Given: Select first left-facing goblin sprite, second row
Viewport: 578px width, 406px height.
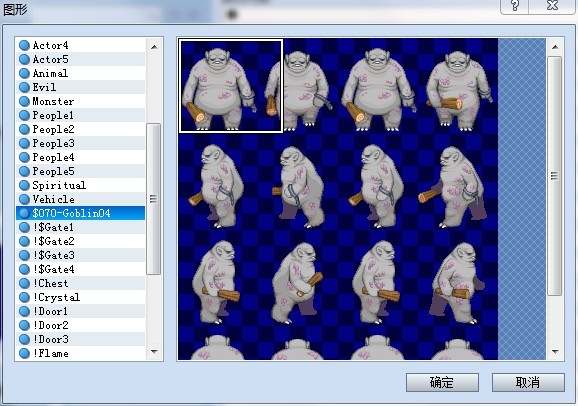Looking at the screenshot, I should point(217,186).
